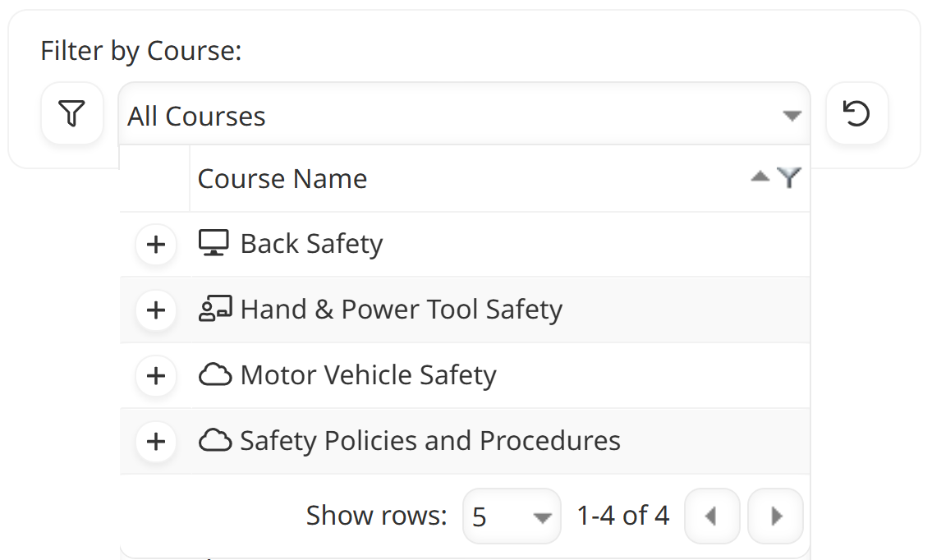The width and height of the screenshot is (932, 560).
Task: Select the Motor Vehicle Safety course name
Action: (368, 375)
